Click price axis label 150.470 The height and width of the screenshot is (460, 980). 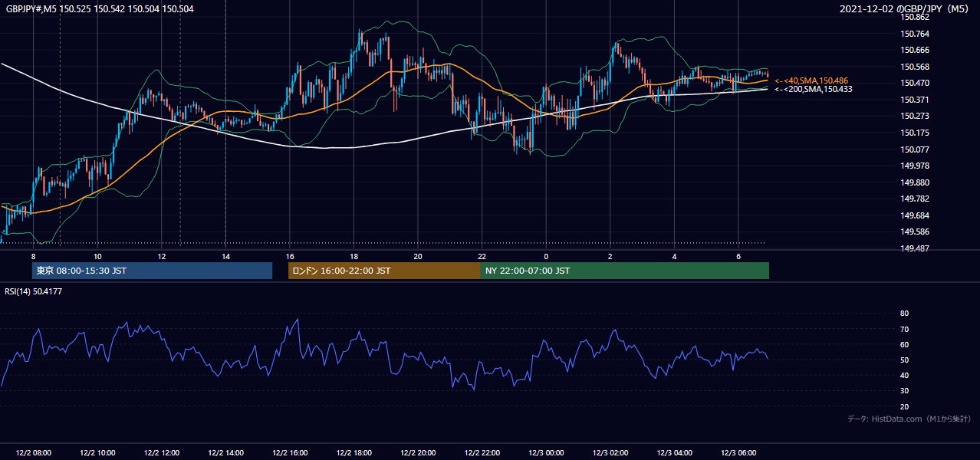pos(914,84)
